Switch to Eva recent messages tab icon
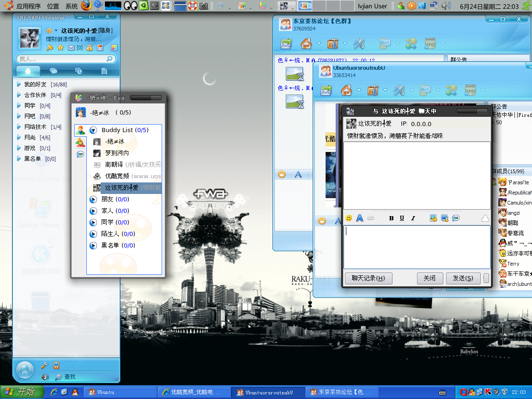This screenshot has width=532, height=399. [80, 154]
